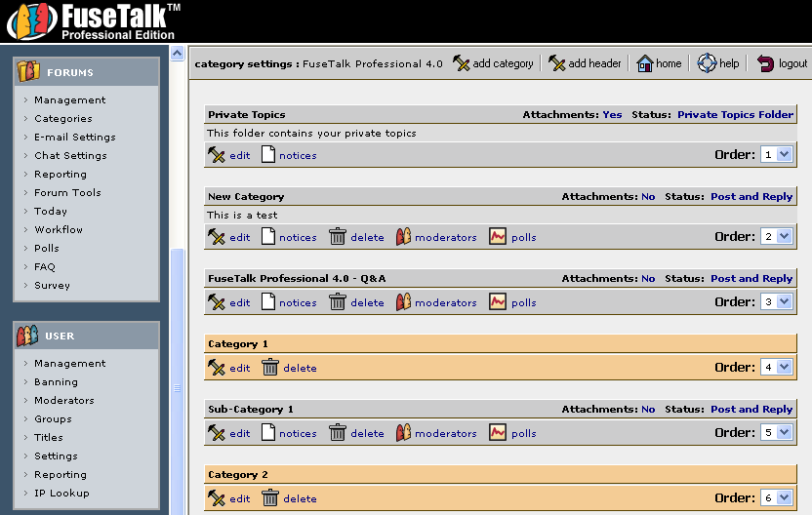
Task: Click moderators icon for New Category
Action: click(x=403, y=237)
